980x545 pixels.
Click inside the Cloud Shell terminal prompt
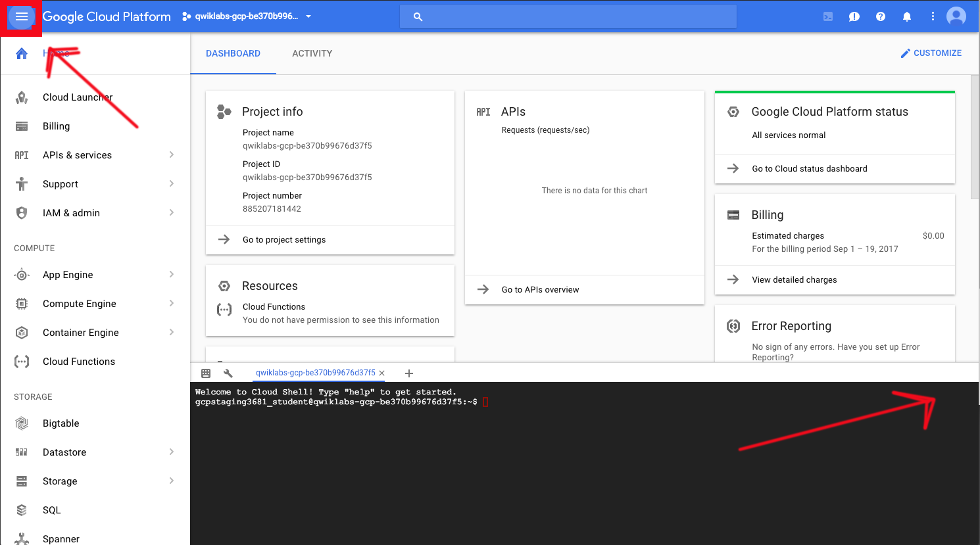[x=485, y=402]
